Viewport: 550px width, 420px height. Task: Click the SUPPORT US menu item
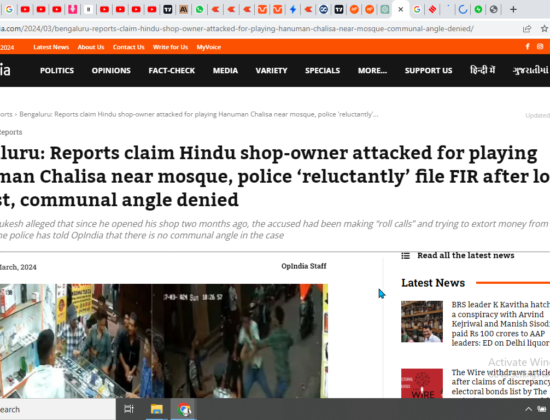coord(428,71)
